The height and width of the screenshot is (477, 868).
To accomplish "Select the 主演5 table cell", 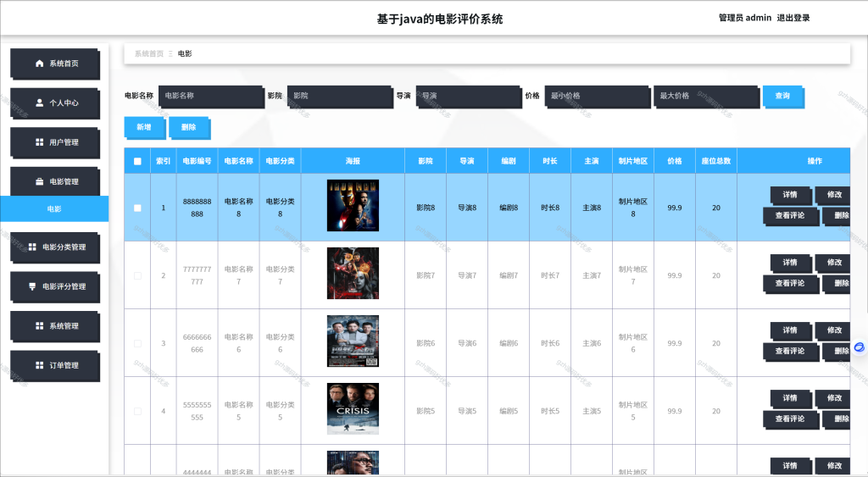I will tap(591, 411).
